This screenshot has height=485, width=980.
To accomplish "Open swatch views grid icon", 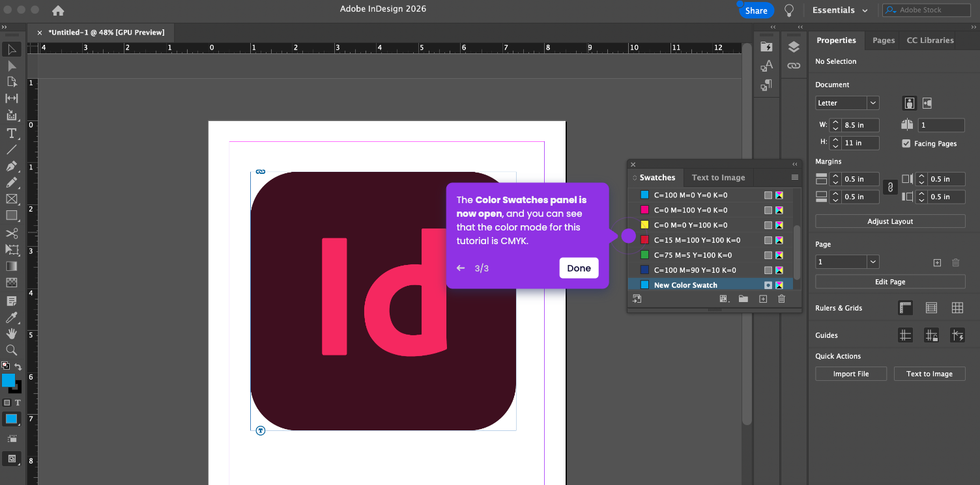I will [723, 299].
